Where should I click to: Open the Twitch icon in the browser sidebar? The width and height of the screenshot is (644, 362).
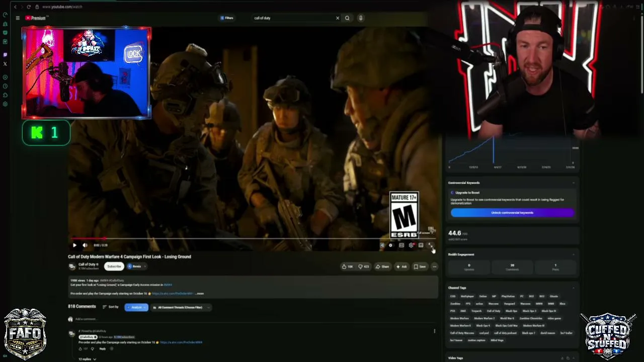[x=5, y=55]
